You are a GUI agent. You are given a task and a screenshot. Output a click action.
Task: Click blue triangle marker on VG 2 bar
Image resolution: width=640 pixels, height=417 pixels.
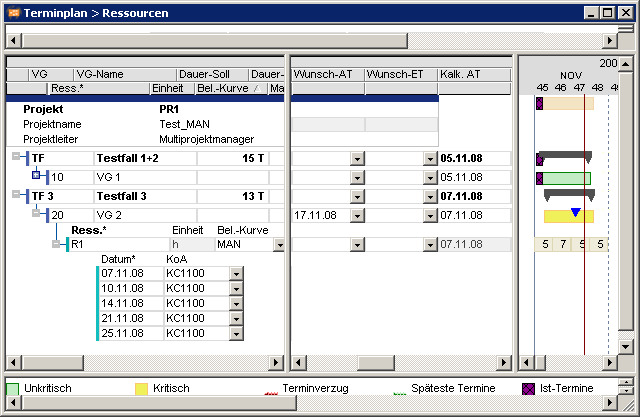point(576,212)
